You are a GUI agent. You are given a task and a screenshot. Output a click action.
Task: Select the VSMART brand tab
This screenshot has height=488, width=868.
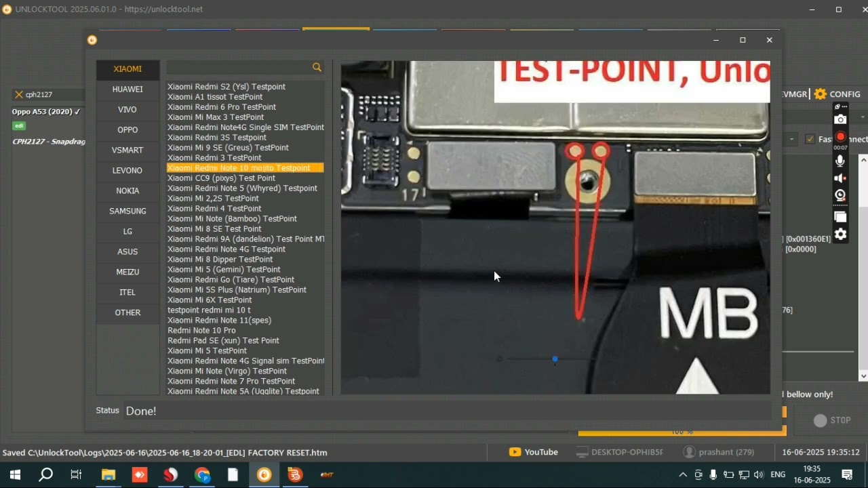point(127,150)
